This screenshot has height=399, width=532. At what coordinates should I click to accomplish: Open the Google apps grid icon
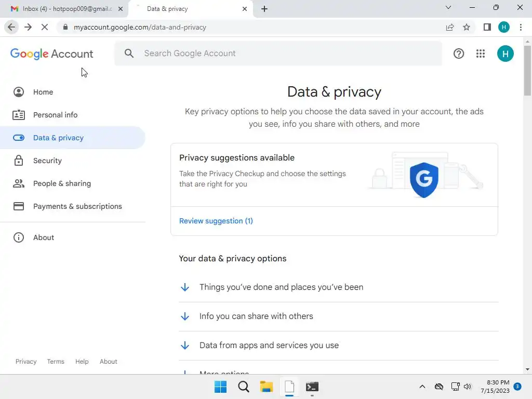point(481,54)
